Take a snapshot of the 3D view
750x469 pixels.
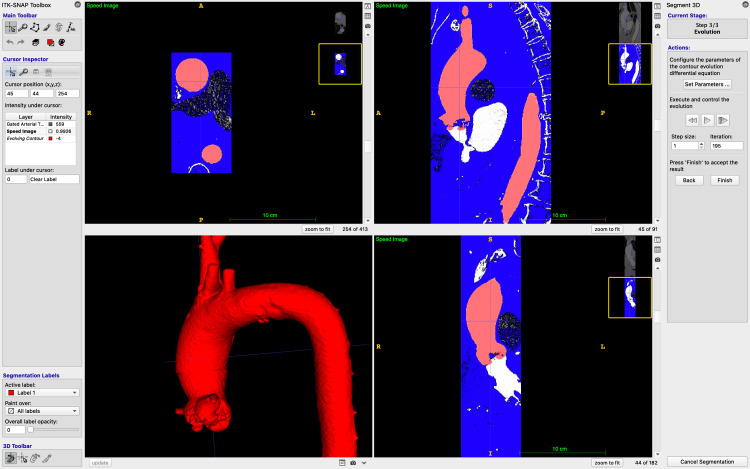(353, 463)
